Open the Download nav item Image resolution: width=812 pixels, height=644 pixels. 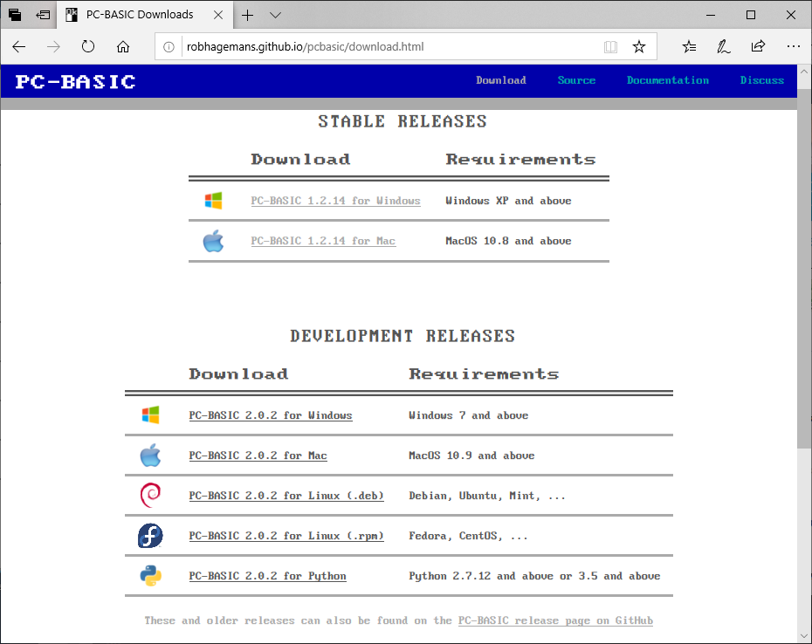501,80
